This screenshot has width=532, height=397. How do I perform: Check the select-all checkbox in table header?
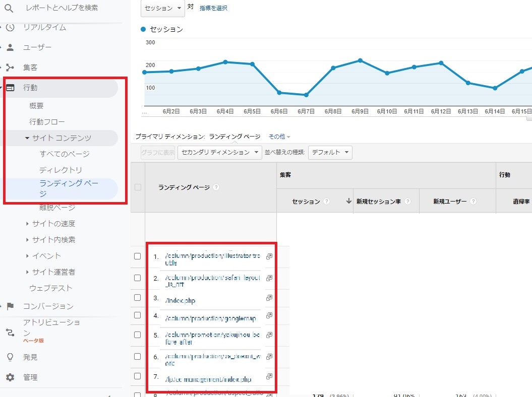[x=138, y=187]
